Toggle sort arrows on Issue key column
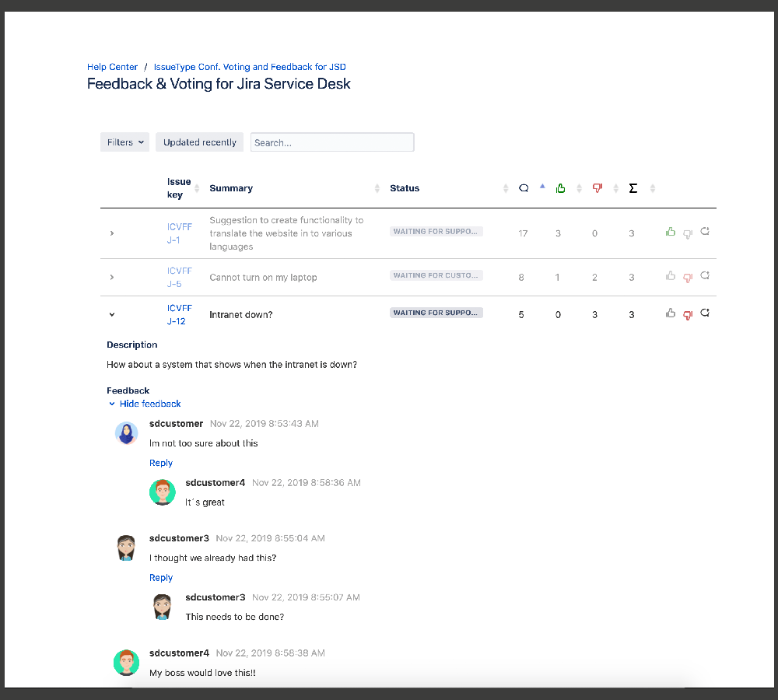Screen dimensions: 778x700 [x=197, y=188]
